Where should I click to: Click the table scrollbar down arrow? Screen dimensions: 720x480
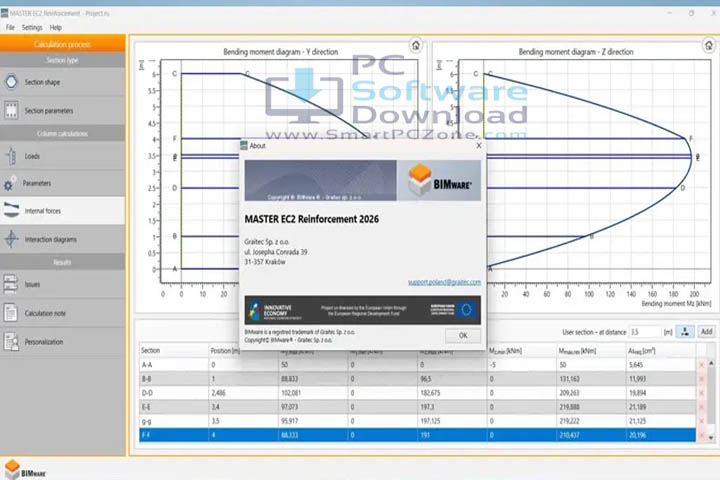click(711, 437)
